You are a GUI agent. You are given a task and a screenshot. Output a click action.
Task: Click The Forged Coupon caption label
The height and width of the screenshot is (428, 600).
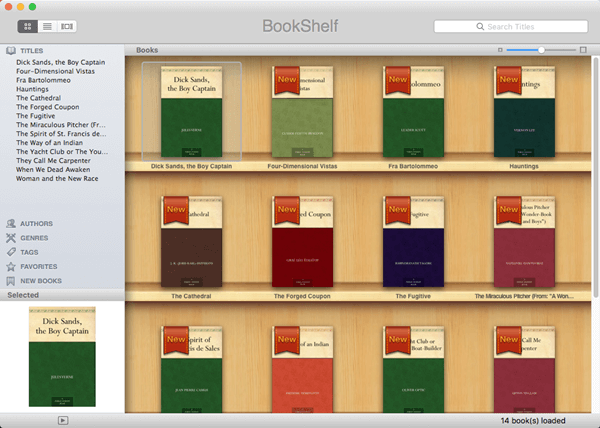pos(302,296)
